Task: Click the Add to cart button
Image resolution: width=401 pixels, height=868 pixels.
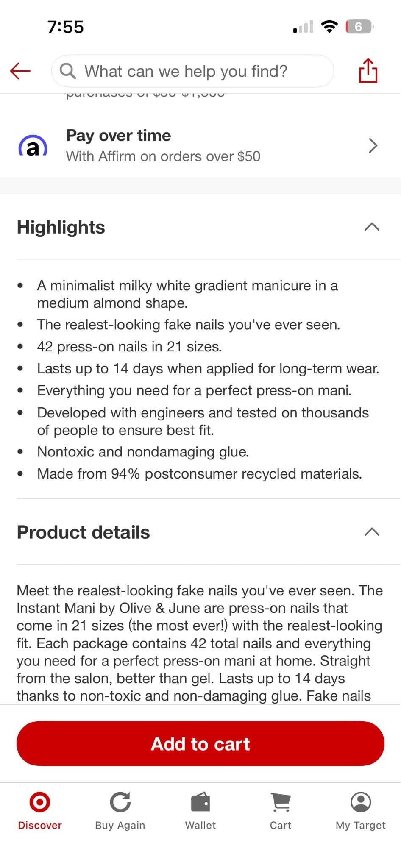Action: (x=200, y=743)
